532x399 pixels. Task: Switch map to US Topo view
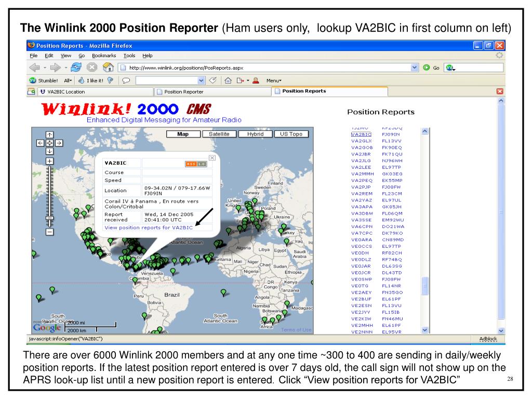click(x=291, y=134)
